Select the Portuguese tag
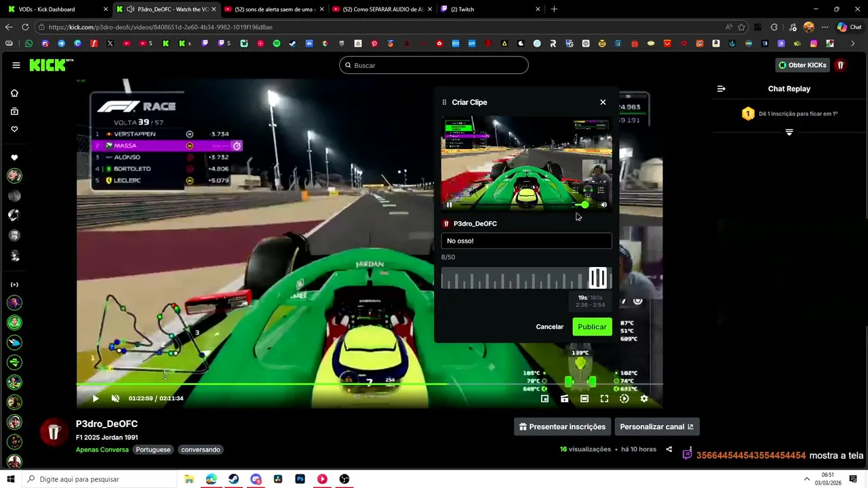The height and width of the screenshot is (488, 868). coord(153,449)
